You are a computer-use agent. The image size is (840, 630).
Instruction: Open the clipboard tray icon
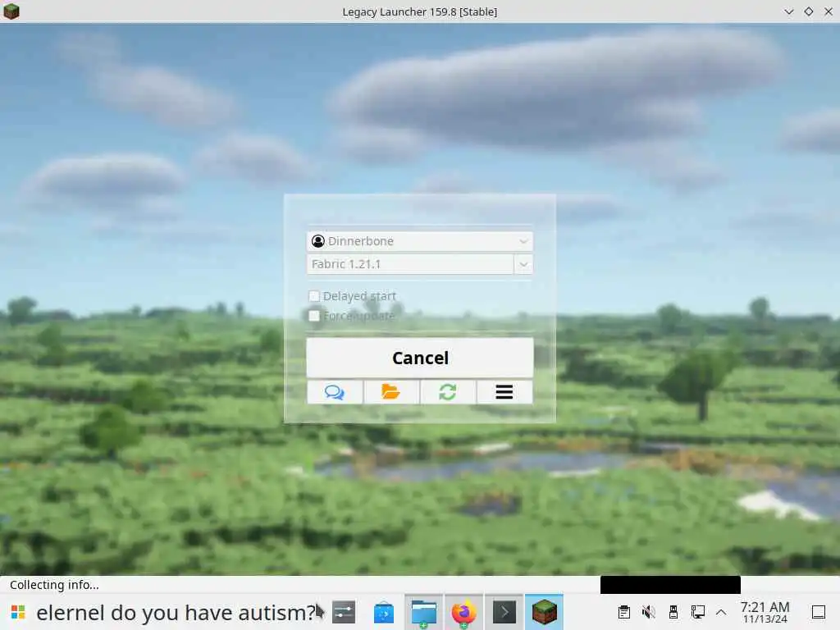(x=624, y=612)
